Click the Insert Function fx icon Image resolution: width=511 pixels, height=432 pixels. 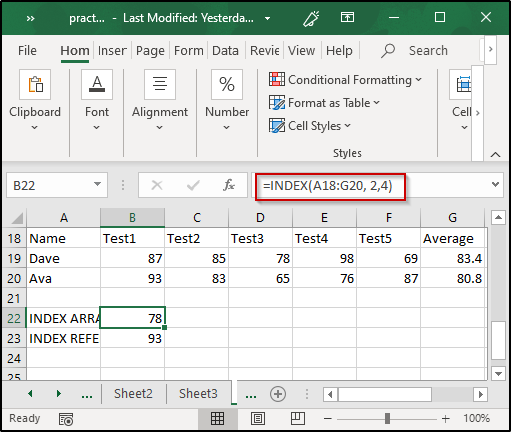[229, 185]
